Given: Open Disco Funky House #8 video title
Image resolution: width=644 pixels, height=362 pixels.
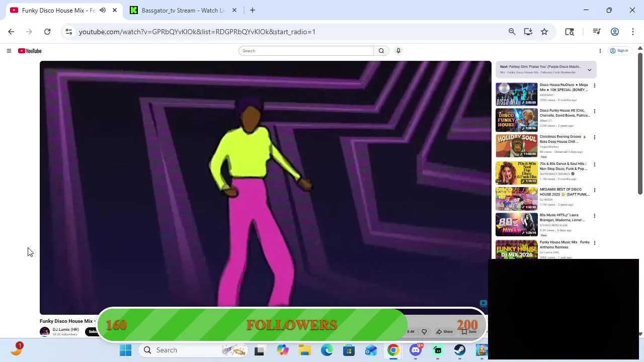Looking at the screenshot, I should (565, 113).
